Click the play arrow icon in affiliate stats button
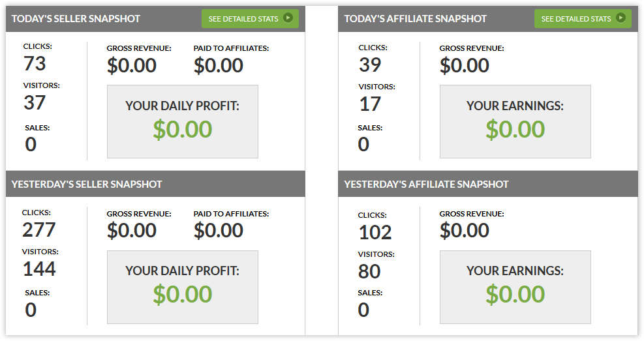The width and height of the screenshot is (644, 341). (621, 18)
